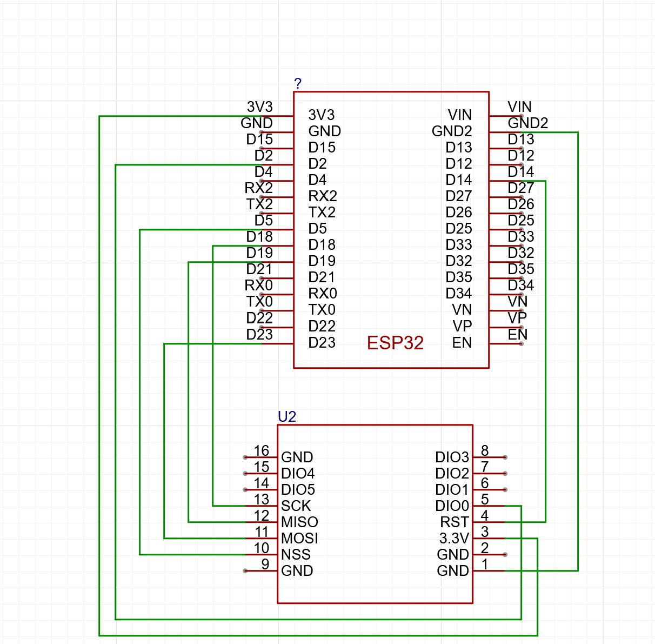Click the DIO5 pin label on U2
The width and height of the screenshot is (655, 644).
tap(298, 490)
